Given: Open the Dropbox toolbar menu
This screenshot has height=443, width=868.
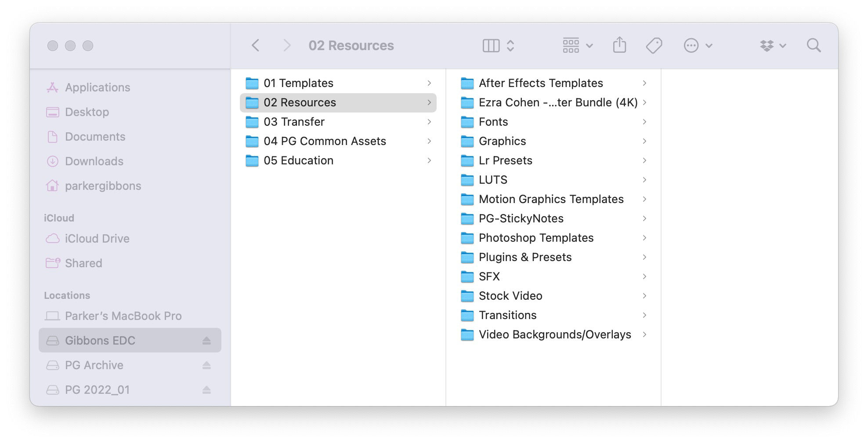Looking at the screenshot, I should click(773, 45).
